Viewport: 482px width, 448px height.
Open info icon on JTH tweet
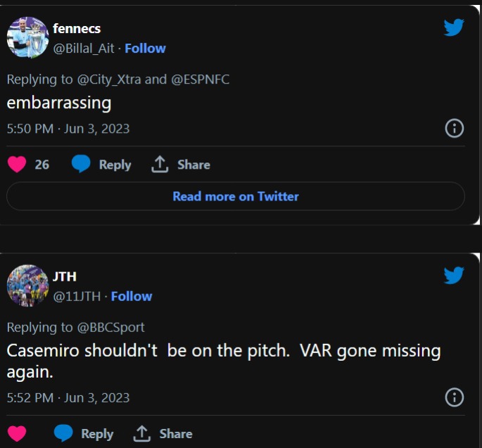(x=455, y=397)
